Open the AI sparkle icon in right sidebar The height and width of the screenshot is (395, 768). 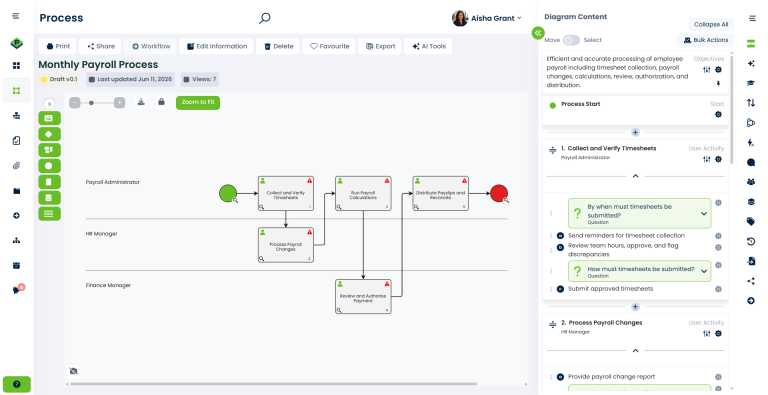pos(751,63)
